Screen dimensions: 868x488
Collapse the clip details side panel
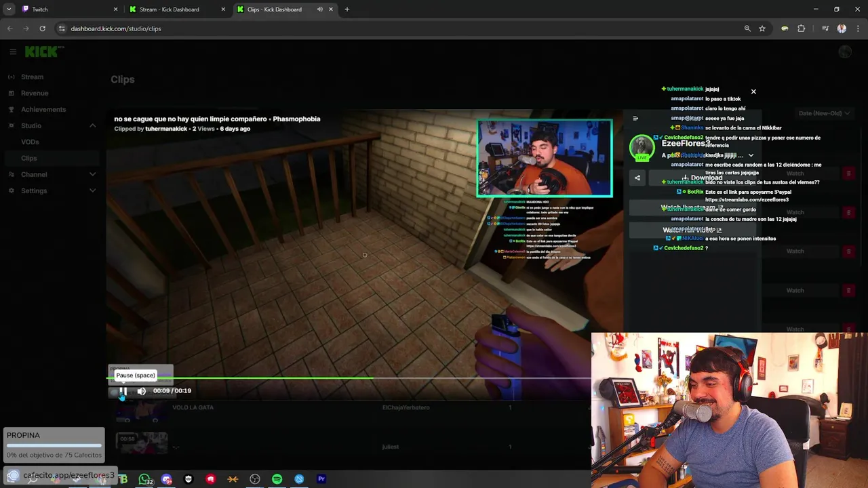point(635,119)
